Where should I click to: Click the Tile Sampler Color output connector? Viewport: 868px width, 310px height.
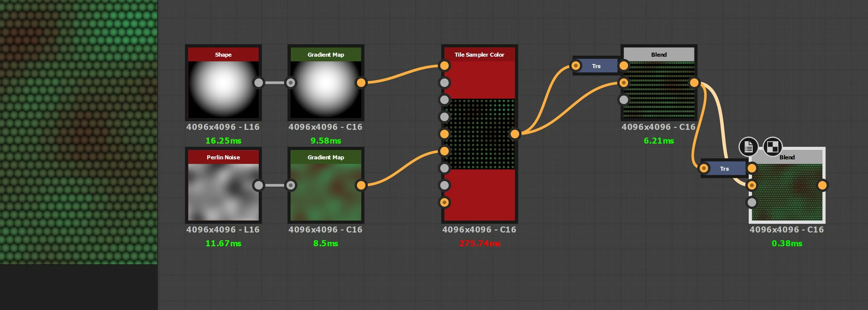pyautogui.click(x=514, y=134)
